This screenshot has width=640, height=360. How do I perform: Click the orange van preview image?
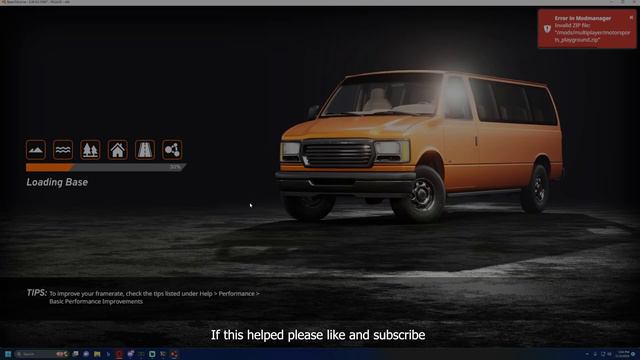pos(420,146)
